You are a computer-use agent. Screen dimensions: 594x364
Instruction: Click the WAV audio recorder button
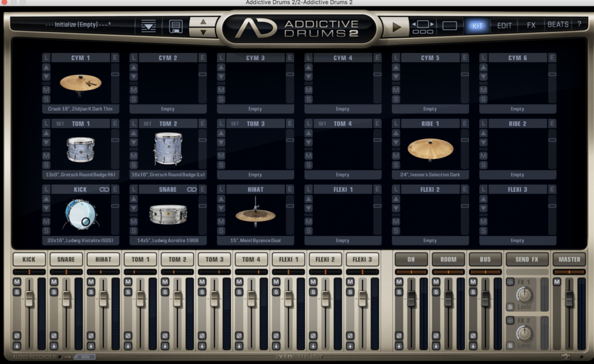[85, 357]
